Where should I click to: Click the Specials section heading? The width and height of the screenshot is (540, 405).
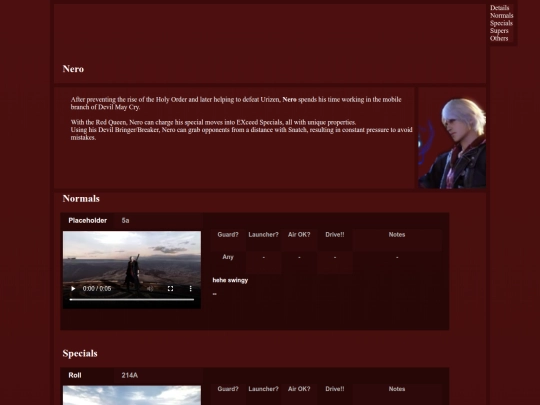(x=80, y=354)
